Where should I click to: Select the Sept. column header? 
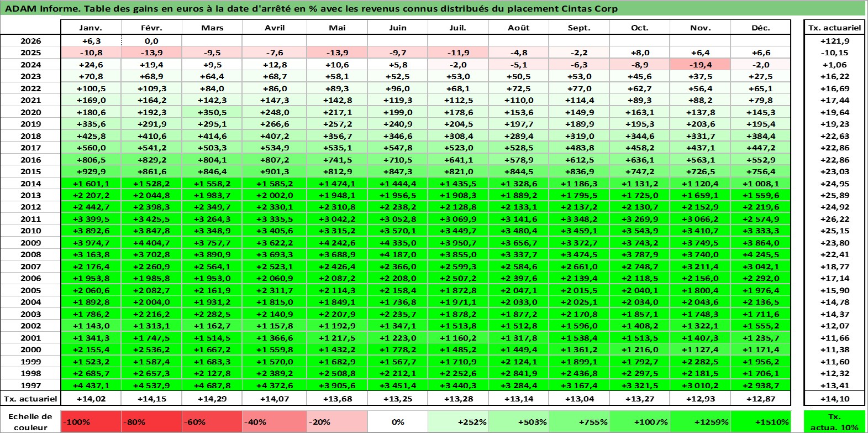[579, 28]
